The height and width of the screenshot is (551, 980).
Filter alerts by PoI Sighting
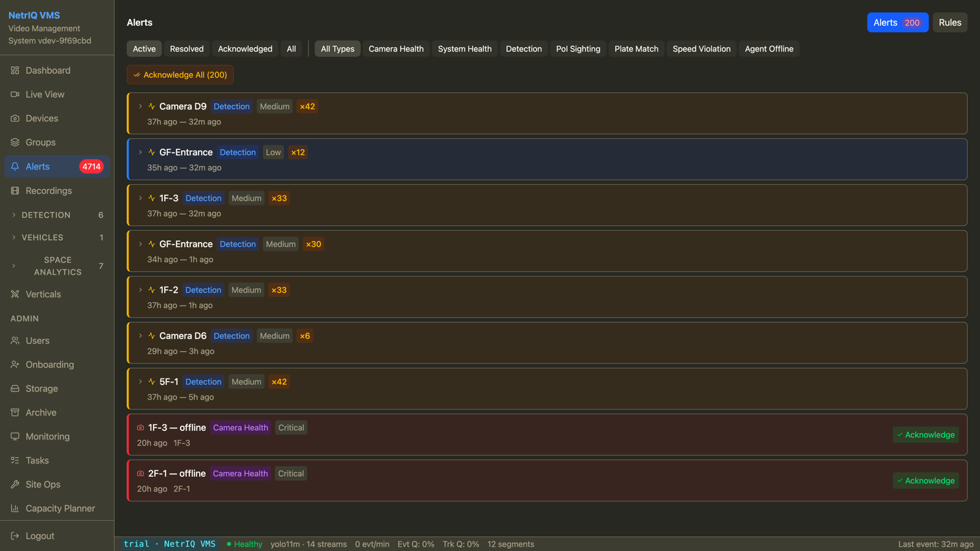(578, 49)
